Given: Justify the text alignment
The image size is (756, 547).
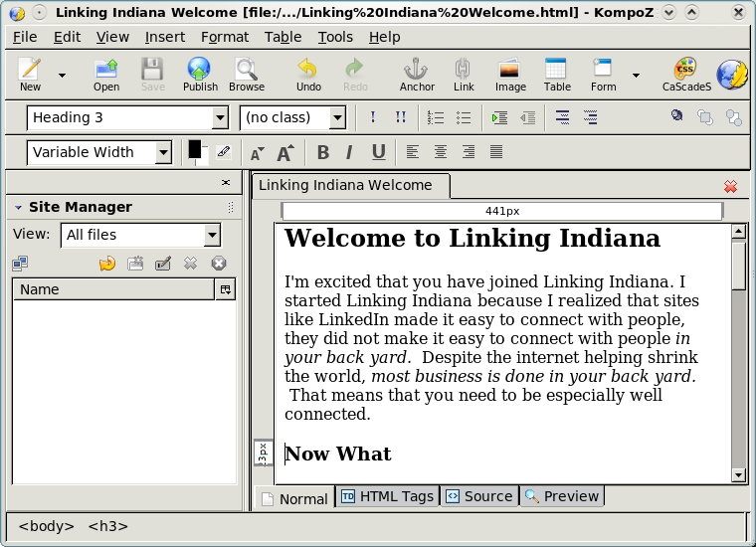Looking at the screenshot, I should pyautogui.click(x=496, y=152).
